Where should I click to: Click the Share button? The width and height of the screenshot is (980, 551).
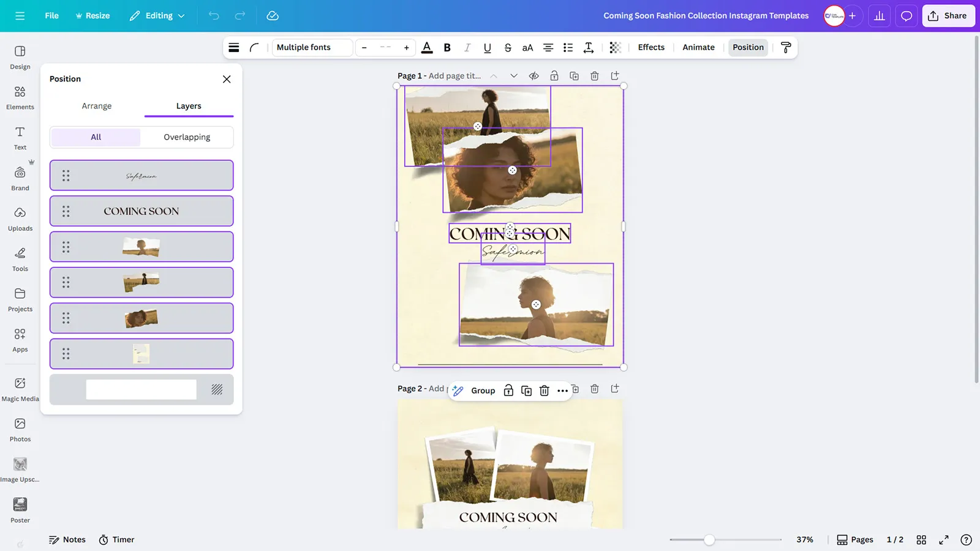(x=948, y=16)
